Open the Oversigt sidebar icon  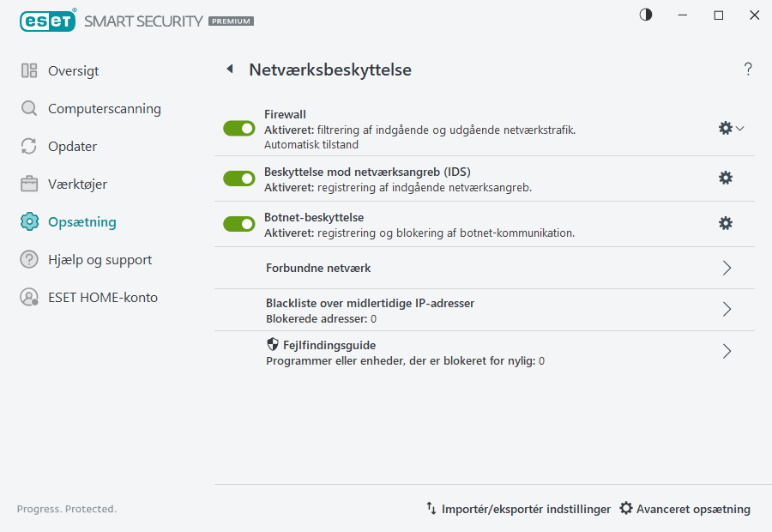(27, 70)
